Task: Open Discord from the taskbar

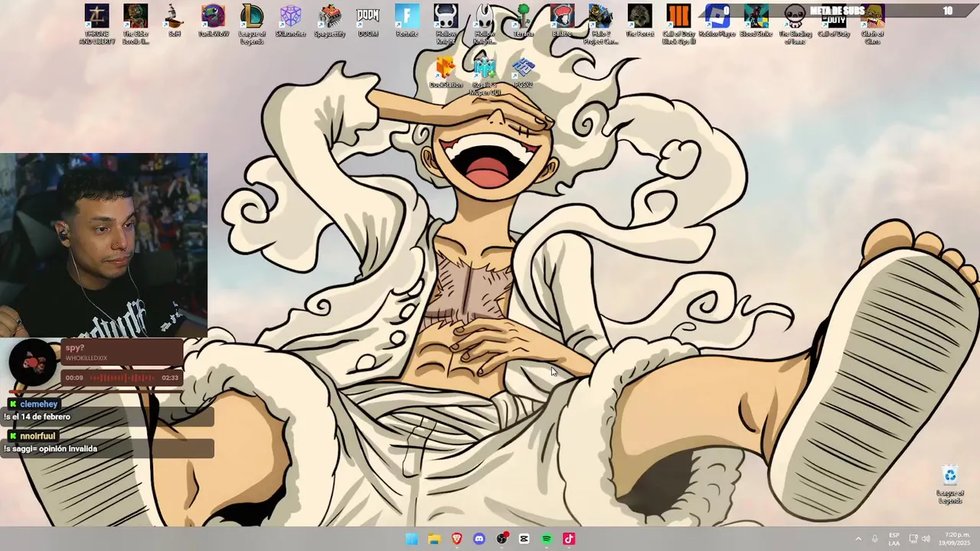Action: coord(479,539)
